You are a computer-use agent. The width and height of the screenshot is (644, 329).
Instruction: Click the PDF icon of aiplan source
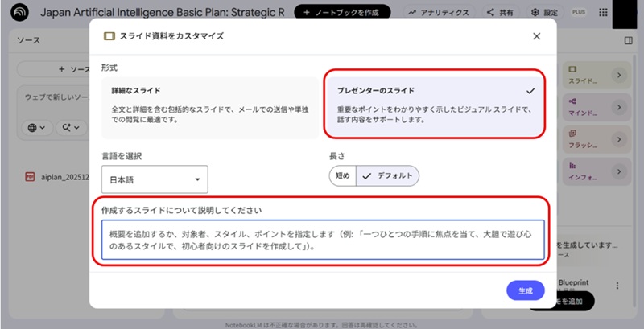[30, 177]
